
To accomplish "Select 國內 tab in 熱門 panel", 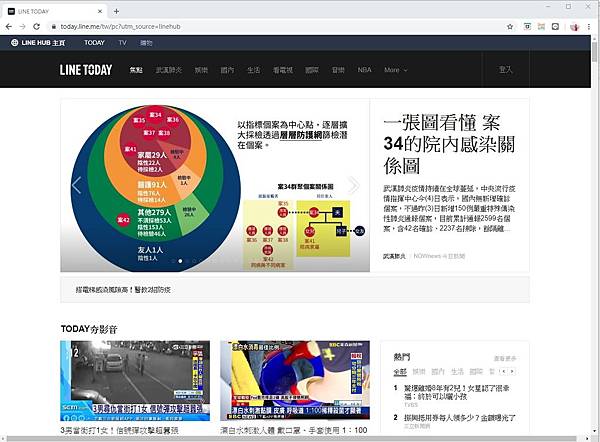I will 438,372.
